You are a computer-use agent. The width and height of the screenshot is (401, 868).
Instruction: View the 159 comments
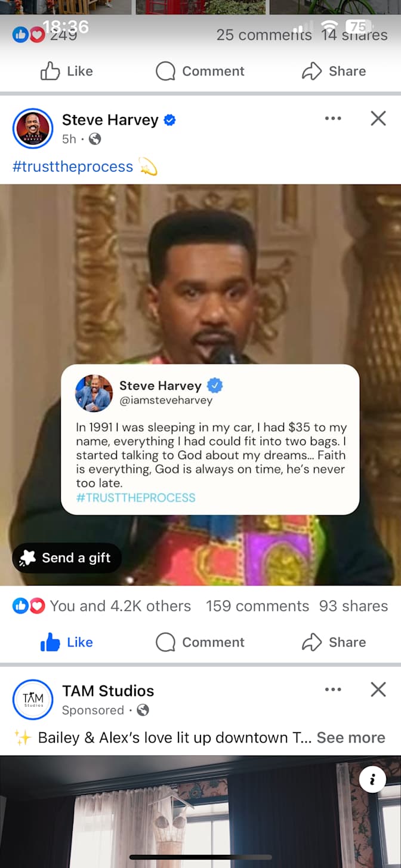click(x=257, y=606)
